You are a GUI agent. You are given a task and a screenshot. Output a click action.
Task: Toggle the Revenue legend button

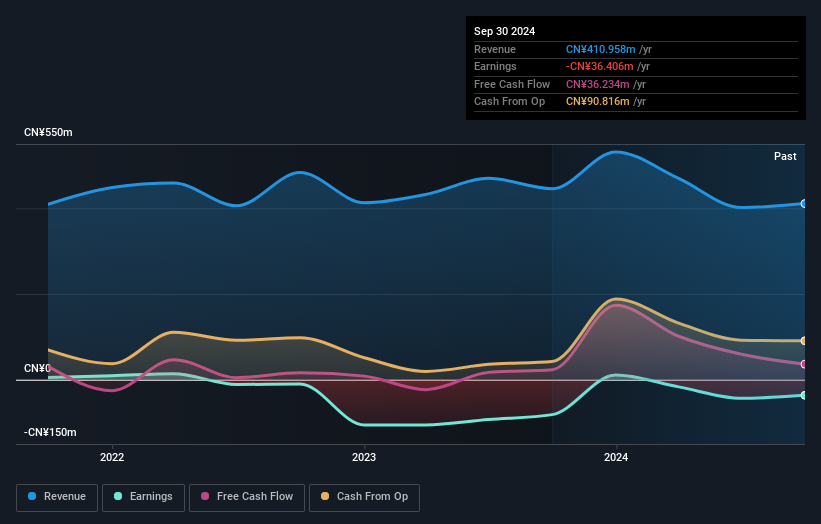pyautogui.click(x=57, y=497)
